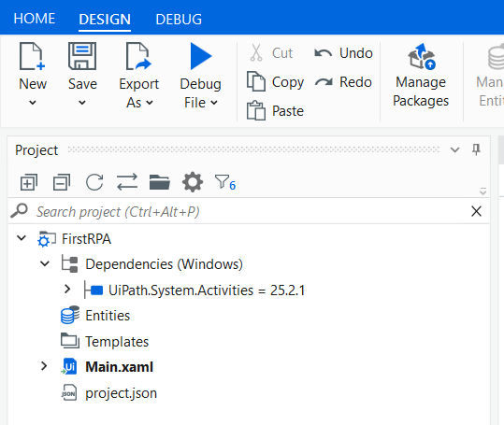
Task: Collapse the FirstRPA project node
Action: (22, 238)
